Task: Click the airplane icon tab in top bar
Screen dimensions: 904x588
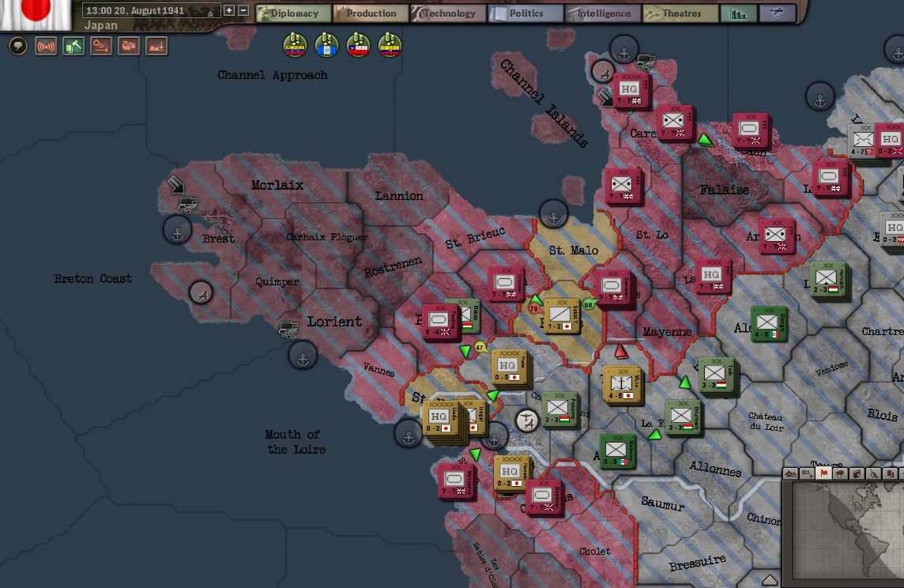Action: [x=778, y=13]
